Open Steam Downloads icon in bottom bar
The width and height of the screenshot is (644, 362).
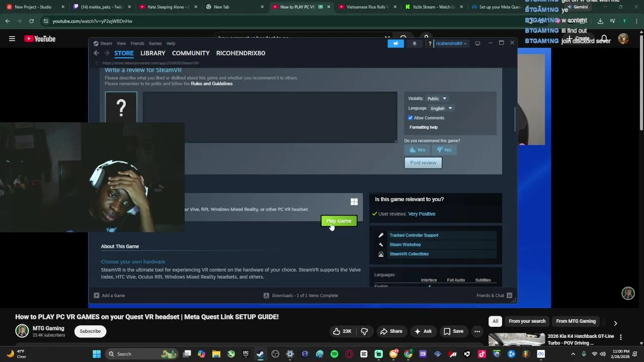pyautogui.click(x=267, y=295)
